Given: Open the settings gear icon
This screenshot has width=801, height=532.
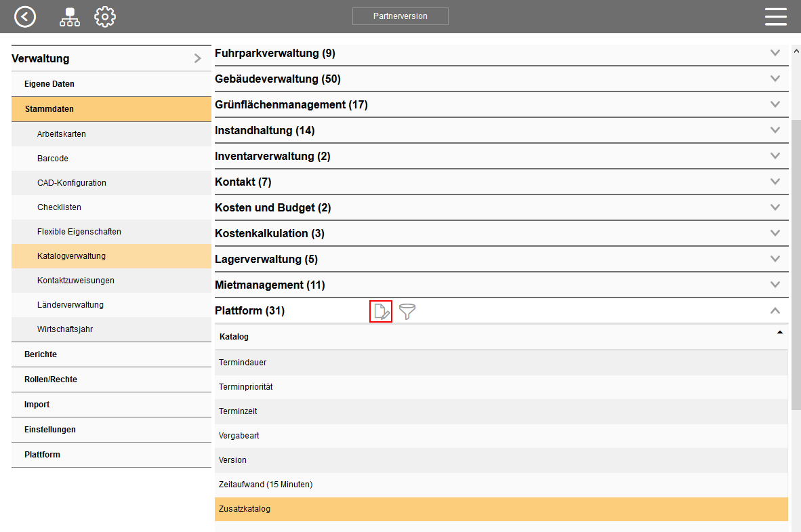Looking at the screenshot, I should pos(105,17).
